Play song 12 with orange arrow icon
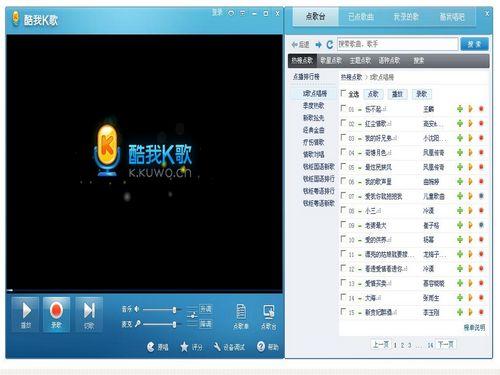 471,268
